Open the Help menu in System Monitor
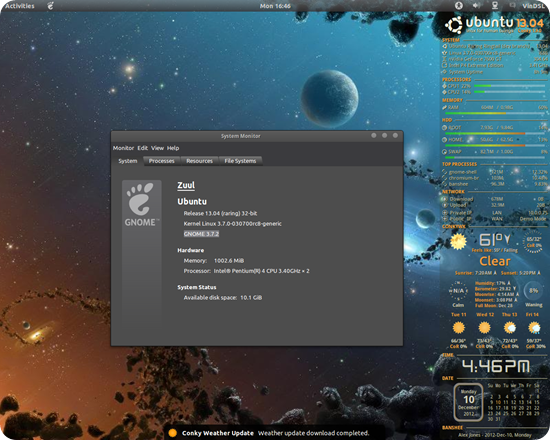Screen dimensions: 550x440 173,148
